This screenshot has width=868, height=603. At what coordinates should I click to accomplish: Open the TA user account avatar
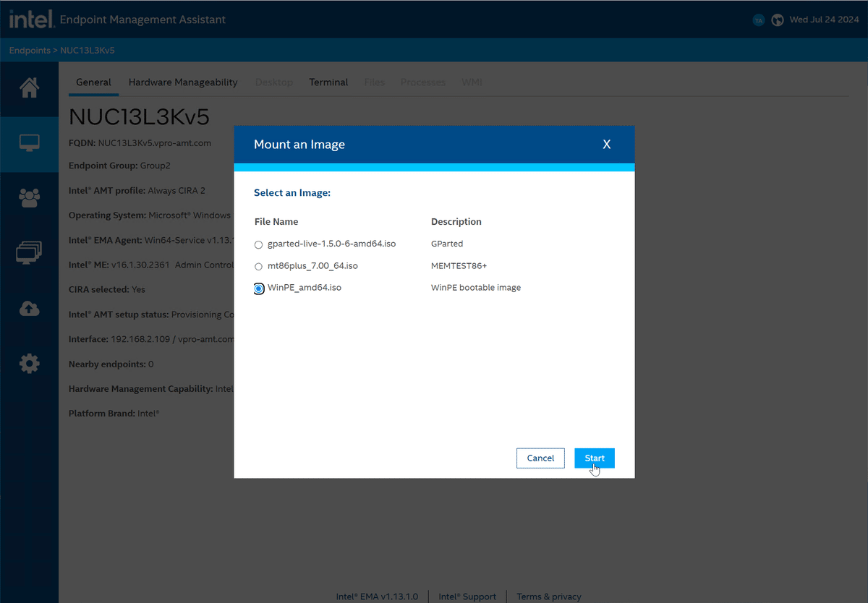pyautogui.click(x=759, y=20)
